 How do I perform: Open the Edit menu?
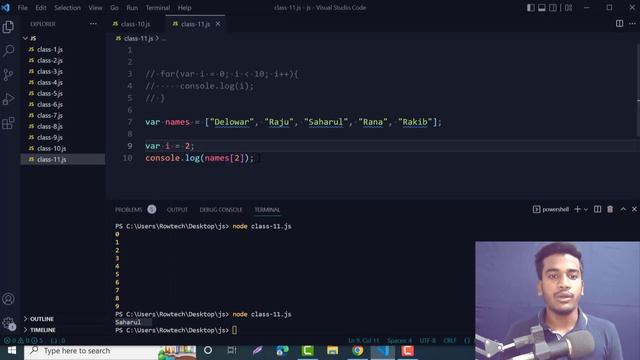pyautogui.click(x=41, y=8)
